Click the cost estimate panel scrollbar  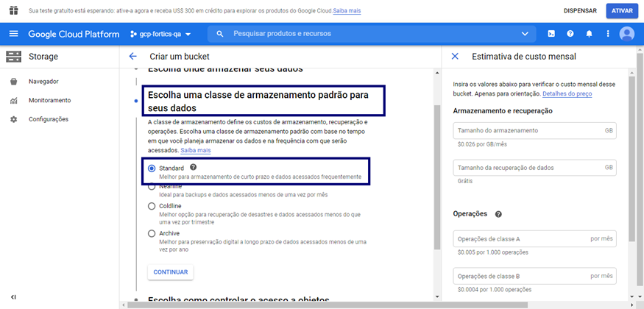tap(632, 158)
